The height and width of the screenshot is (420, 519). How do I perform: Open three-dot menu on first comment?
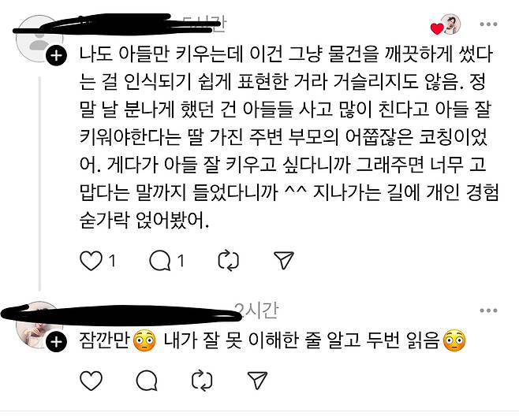pyautogui.click(x=488, y=24)
